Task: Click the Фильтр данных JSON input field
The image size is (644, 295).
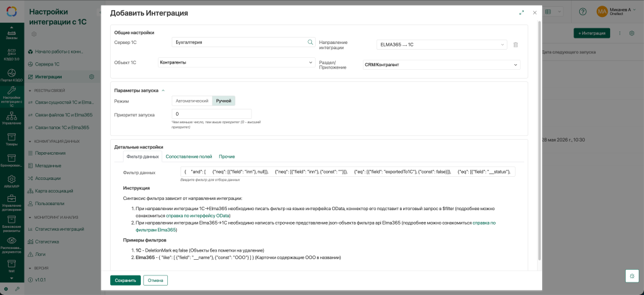Action: tap(347, 172)
